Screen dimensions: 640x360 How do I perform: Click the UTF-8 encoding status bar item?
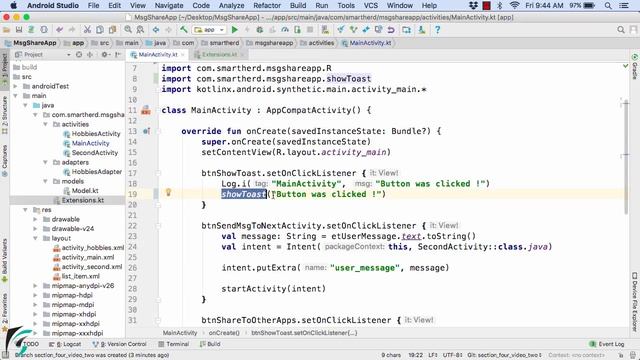pos(452,355)
